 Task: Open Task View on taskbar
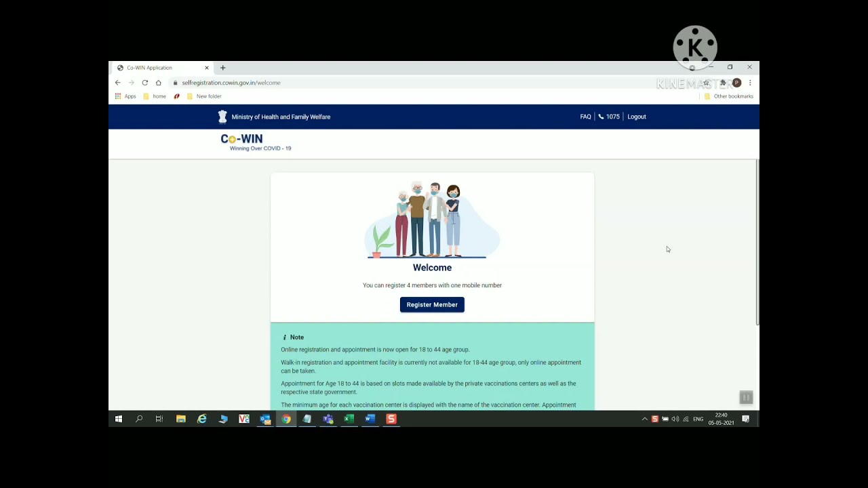159,419
